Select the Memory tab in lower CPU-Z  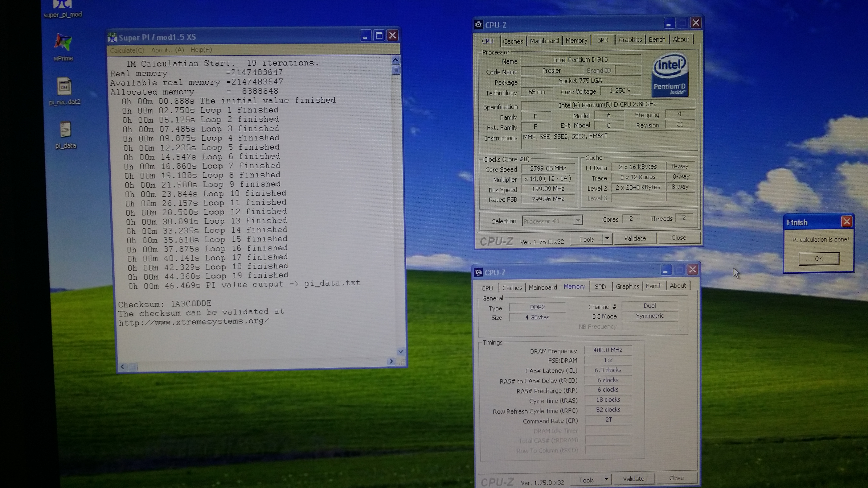[x=574, y=287]
